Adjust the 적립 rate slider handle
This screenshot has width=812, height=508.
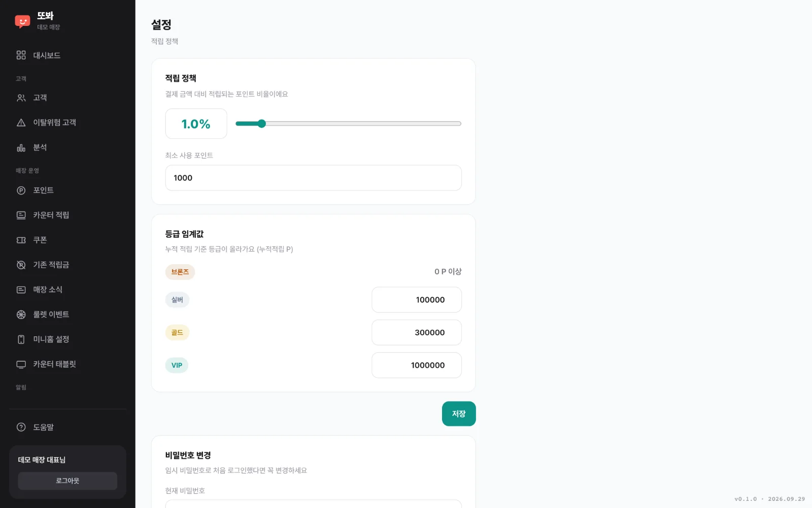point(261,123)
